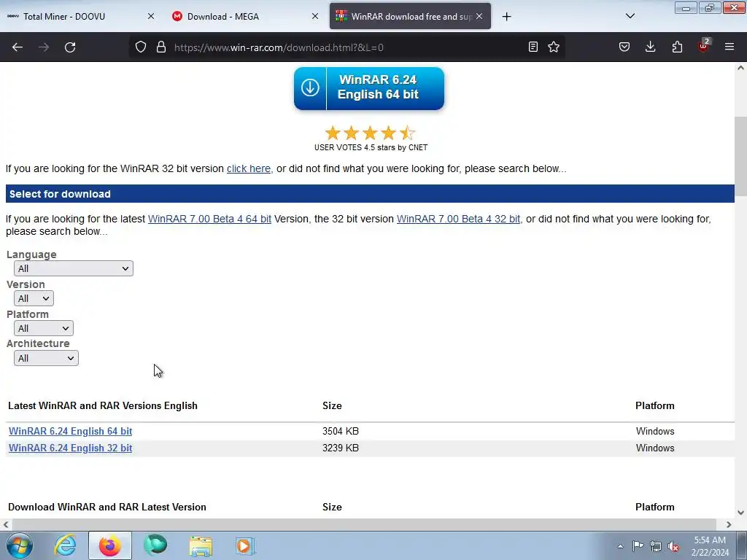The height and width of the screenshot is (560, 747).
Task: Click the horizontal scrollbar left arrow
Action: tap(6, 524)
